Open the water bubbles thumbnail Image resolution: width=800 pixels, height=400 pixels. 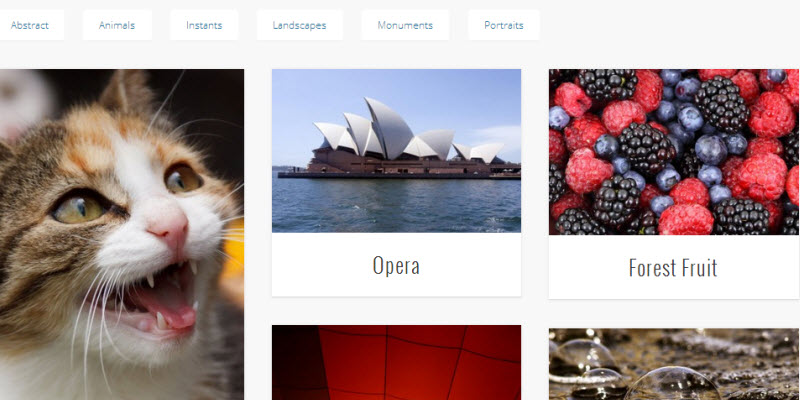pos(674,364)
